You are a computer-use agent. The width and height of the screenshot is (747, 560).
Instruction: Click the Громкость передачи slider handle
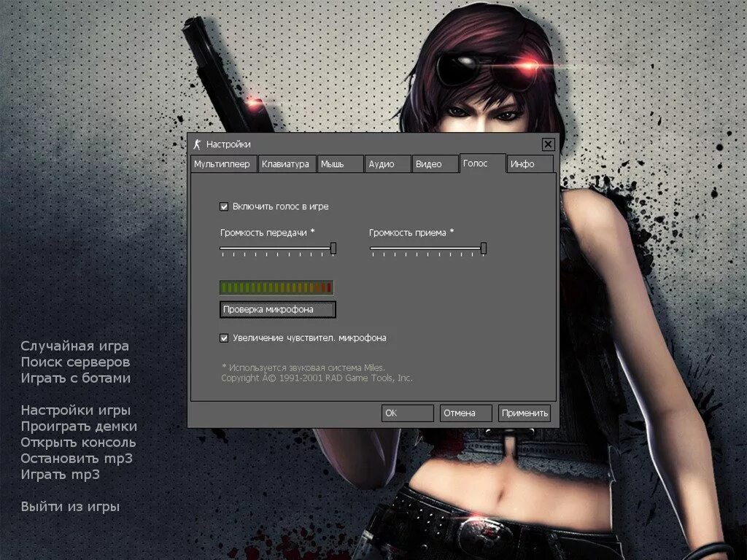pyautogui.click(x=333, y=248)
